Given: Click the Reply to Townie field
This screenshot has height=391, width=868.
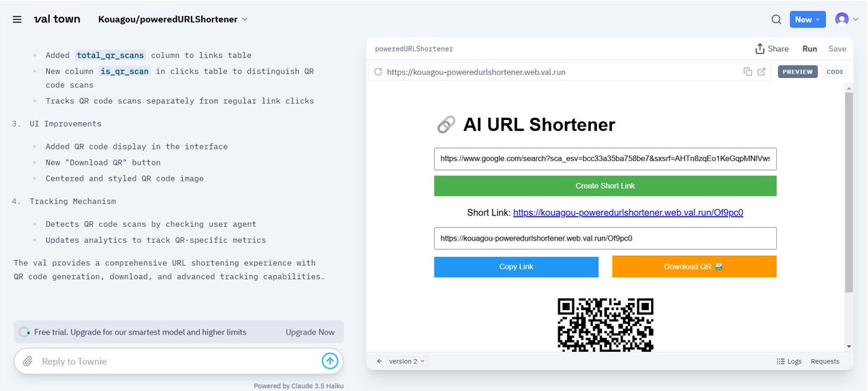Looking at the screenshot, I should (x=178, y=361).
